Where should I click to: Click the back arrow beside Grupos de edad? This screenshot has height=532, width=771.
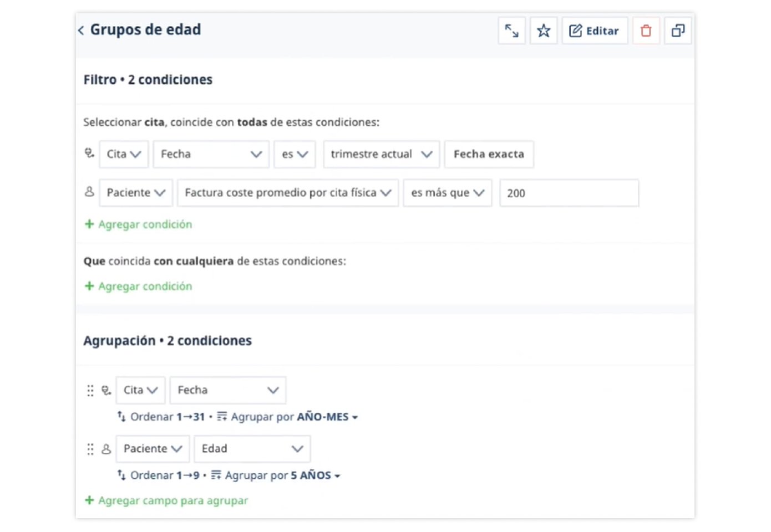tap(80, 30)
